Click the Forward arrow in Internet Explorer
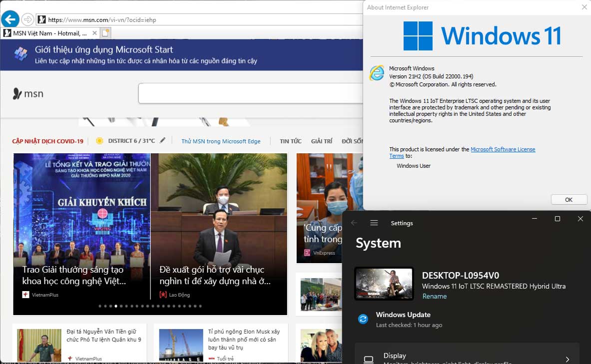 click(x=27, y=19)
